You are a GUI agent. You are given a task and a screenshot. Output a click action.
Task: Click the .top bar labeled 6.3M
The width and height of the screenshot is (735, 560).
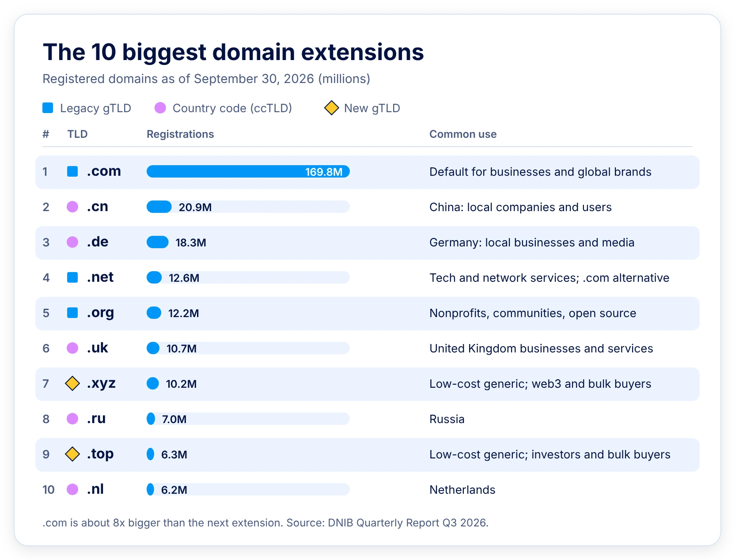tap(150, 454)
